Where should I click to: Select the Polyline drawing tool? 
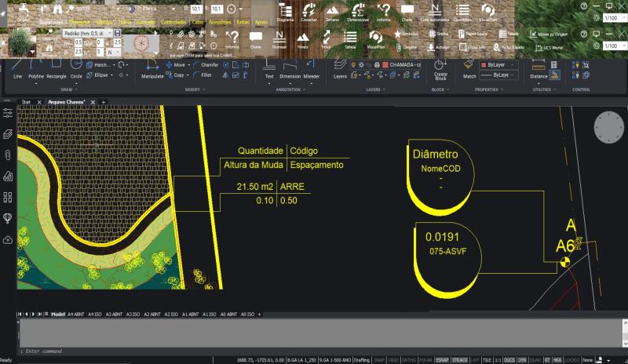[x=36, y=69]
